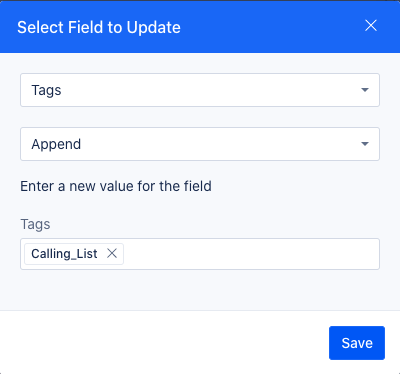400x374 pixels.
Task: Select the Calling_List tag chip
Action: click(74, 254)
